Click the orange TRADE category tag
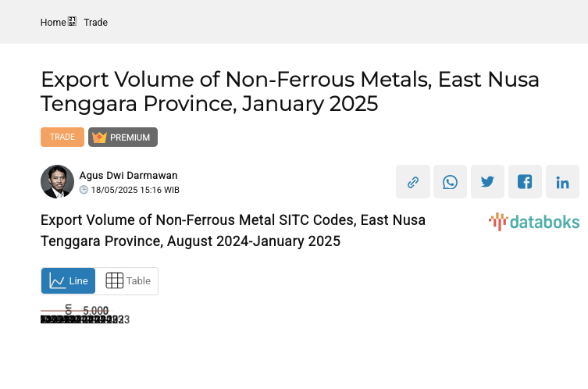Screen dimensions: 588x389 pos(62,137)
